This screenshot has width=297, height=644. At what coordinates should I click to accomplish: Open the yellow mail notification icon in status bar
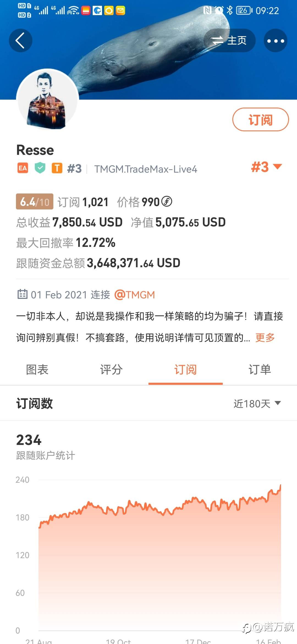pyautogui.click(x=120, y=10)
